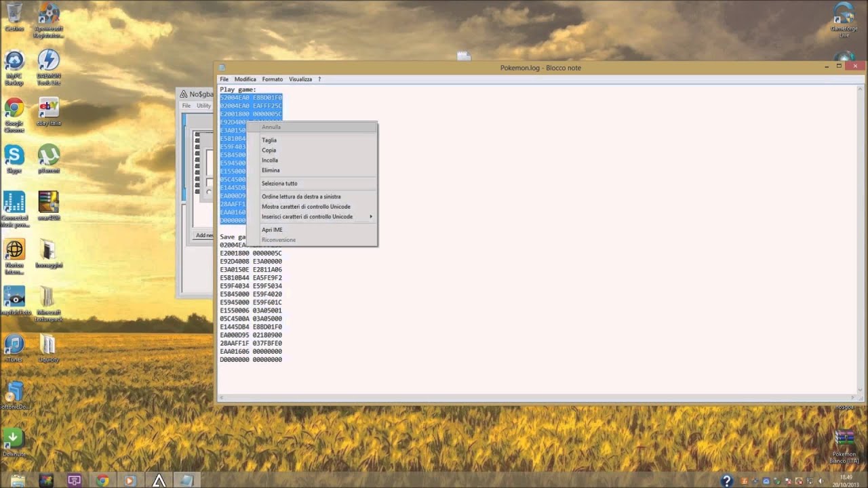This screenshot has width=868, height=488.
Task: Open the Liquicity folder
Action: pos(48,348)
